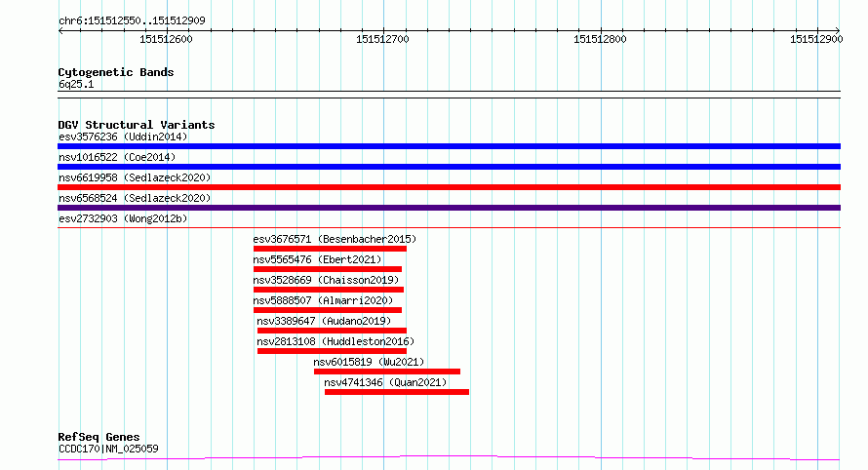Click the chr6:151512550..151512909 region label

tap(132, 20)
